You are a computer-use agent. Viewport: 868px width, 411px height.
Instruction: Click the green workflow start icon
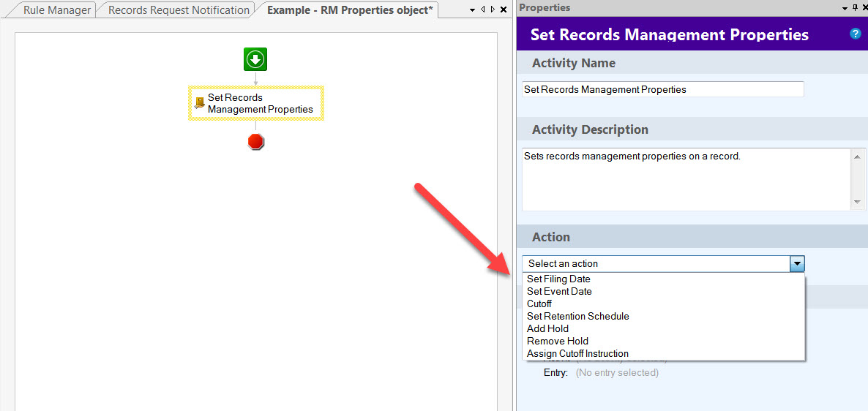click(x=255, y=59)
